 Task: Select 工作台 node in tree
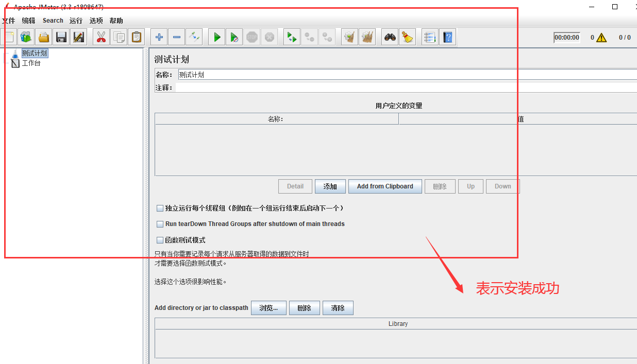31,63
